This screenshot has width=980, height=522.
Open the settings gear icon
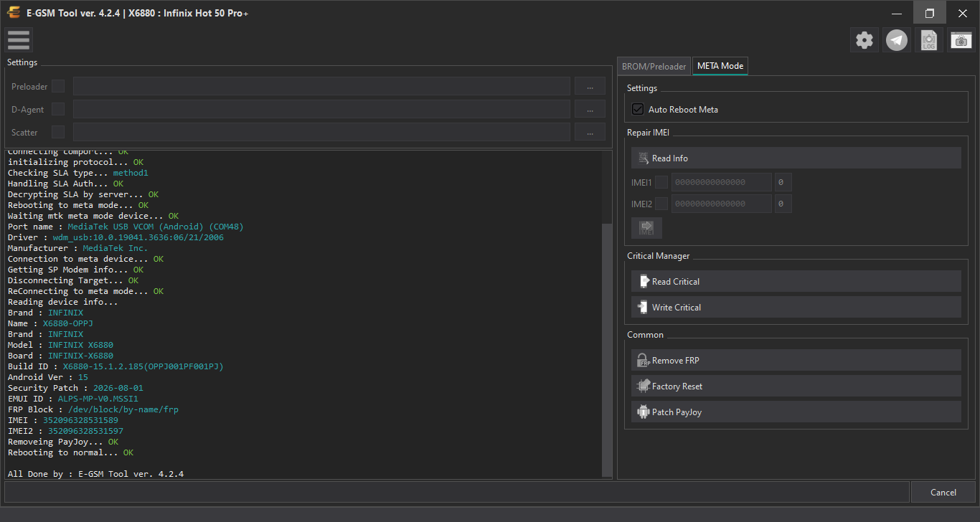[x=864, y=40]
